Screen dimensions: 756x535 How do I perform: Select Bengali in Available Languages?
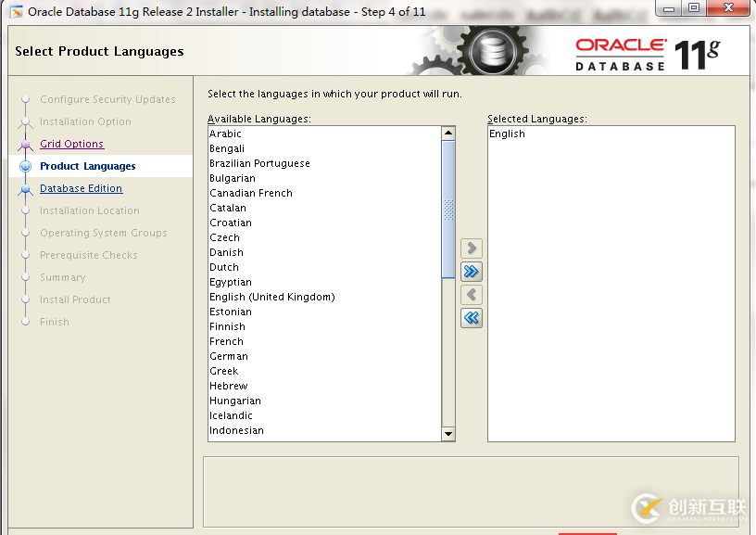point(324,148)
